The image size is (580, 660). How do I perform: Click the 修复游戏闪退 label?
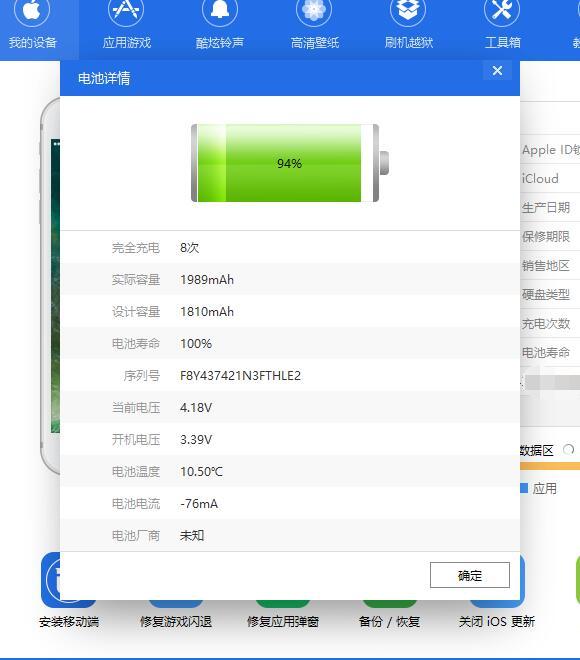pyautogui.click(x=176, y=622)
